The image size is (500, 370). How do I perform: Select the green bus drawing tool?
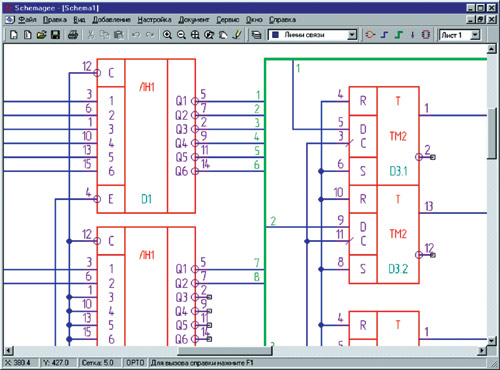[x=399, y=35]
